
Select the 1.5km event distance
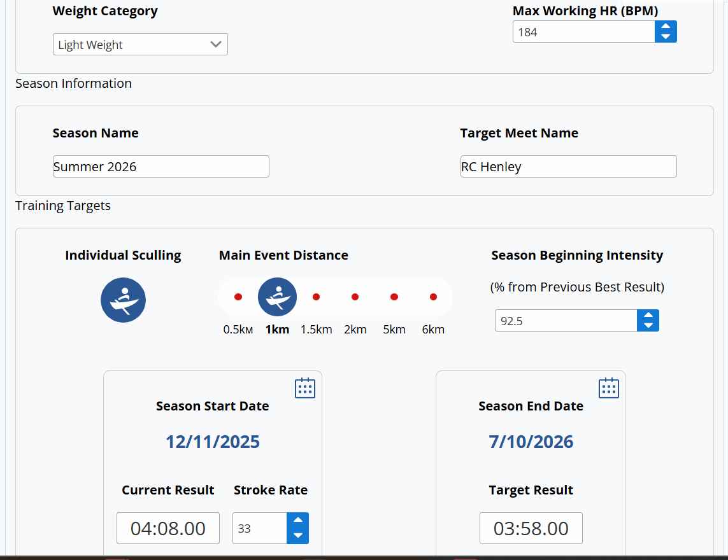point(316,297)
